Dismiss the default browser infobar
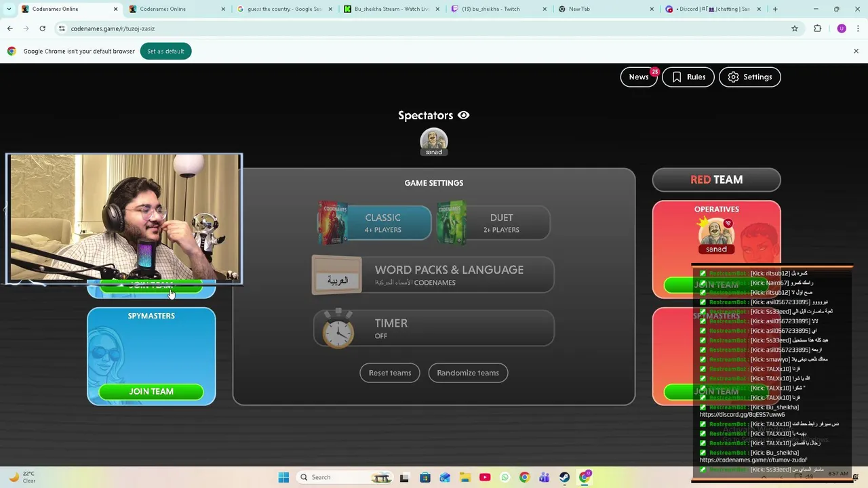This screenshot has height=488, width=868. click(x=856, y=51)
